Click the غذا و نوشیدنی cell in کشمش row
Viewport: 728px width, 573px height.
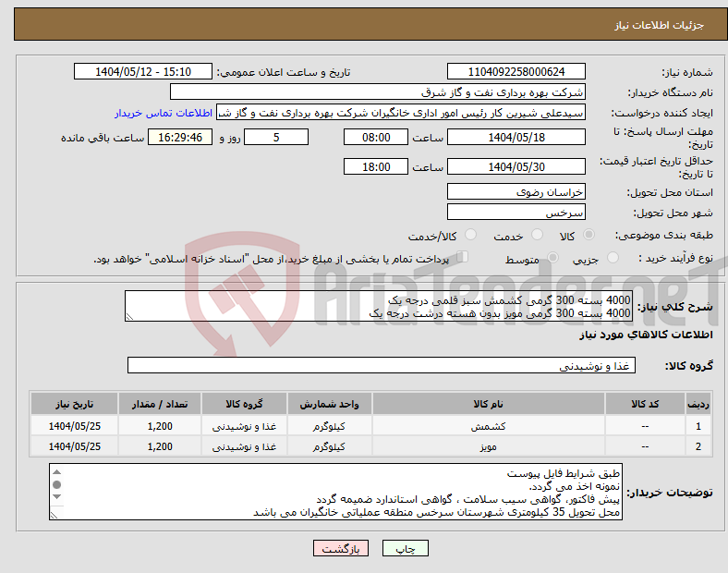click(x=244, y=426)
